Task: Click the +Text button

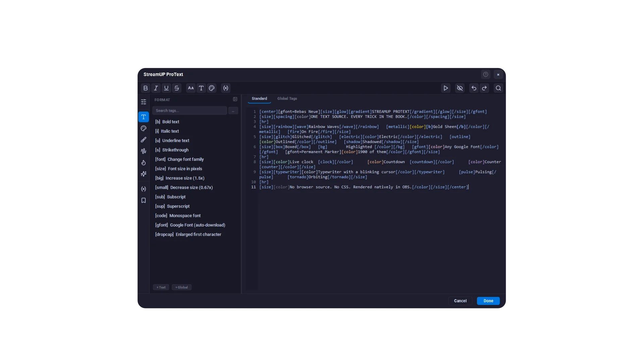Action: (x=161, y=287)
